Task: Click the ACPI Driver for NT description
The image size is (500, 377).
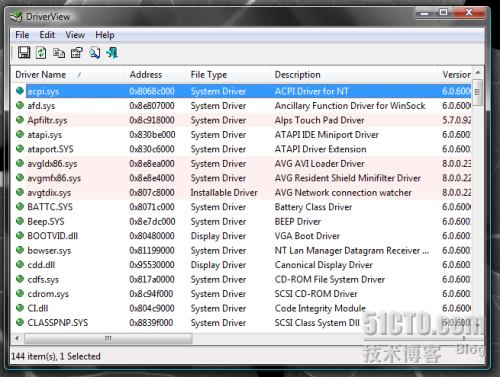Action: 312,91
